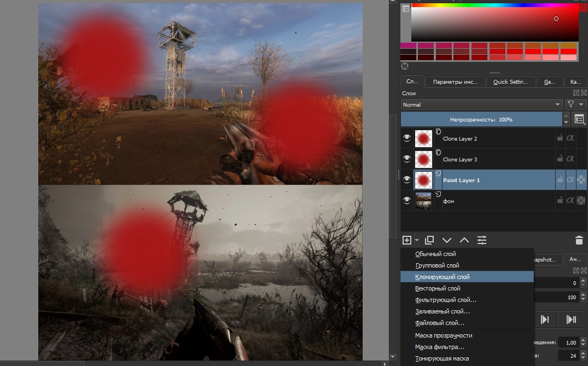Adjust the 1,00 spinbox arrows
588x366 pixels.
point(583,342)
